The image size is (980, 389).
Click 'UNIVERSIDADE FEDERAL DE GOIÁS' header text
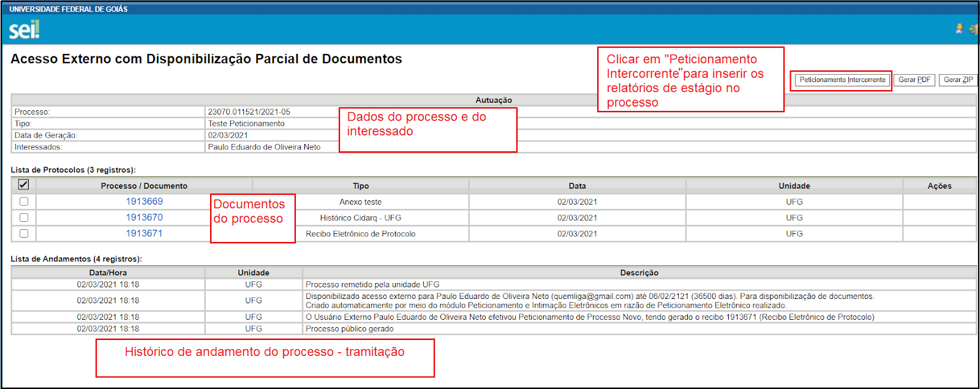click(x=69, y=9)
